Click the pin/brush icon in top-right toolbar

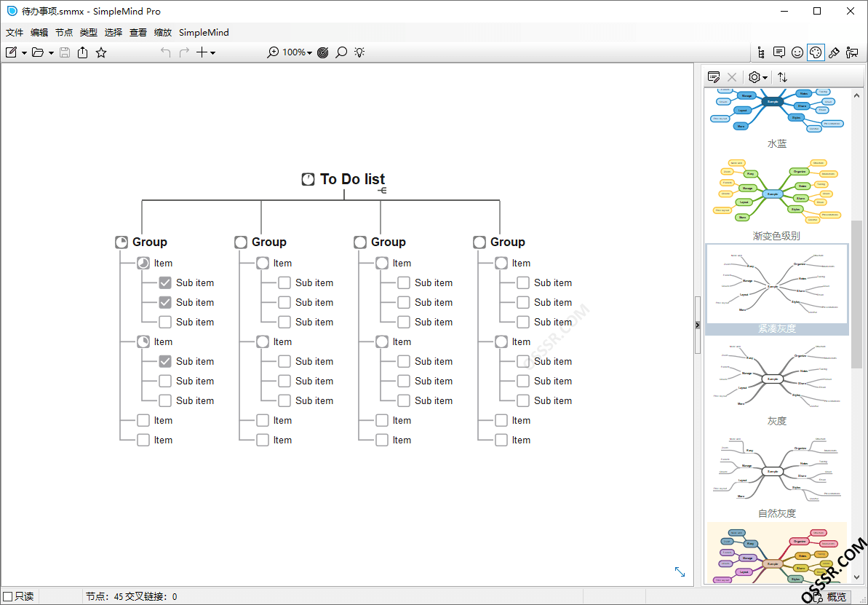(x=834, y=52)
